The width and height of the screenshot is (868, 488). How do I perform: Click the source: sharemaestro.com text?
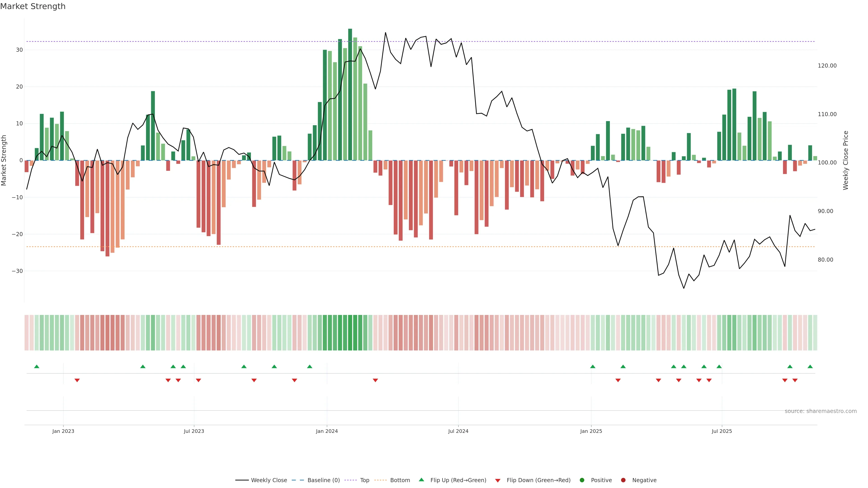821,411
